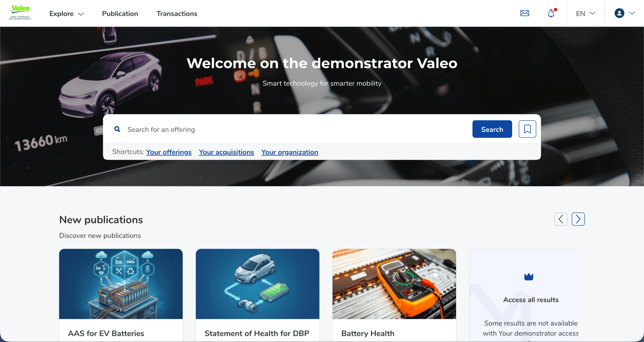644x342 pixels.
Task: Open the Your acquisitions shortcut
Action: tap(226, 152)
